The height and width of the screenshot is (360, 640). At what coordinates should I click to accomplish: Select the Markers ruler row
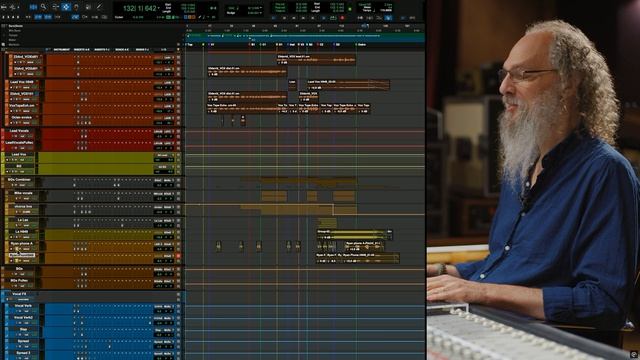(x=14, y=44)
